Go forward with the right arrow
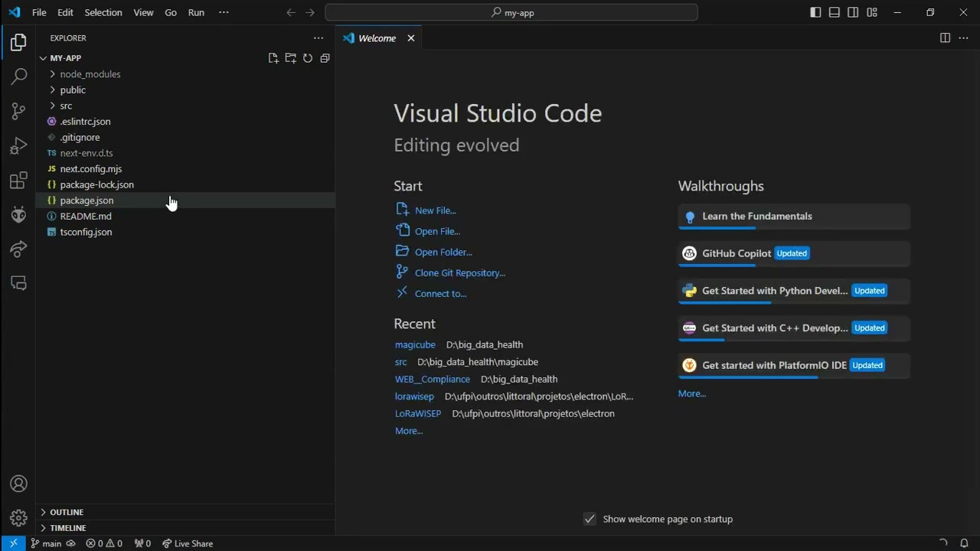 [x=310, y=12]
